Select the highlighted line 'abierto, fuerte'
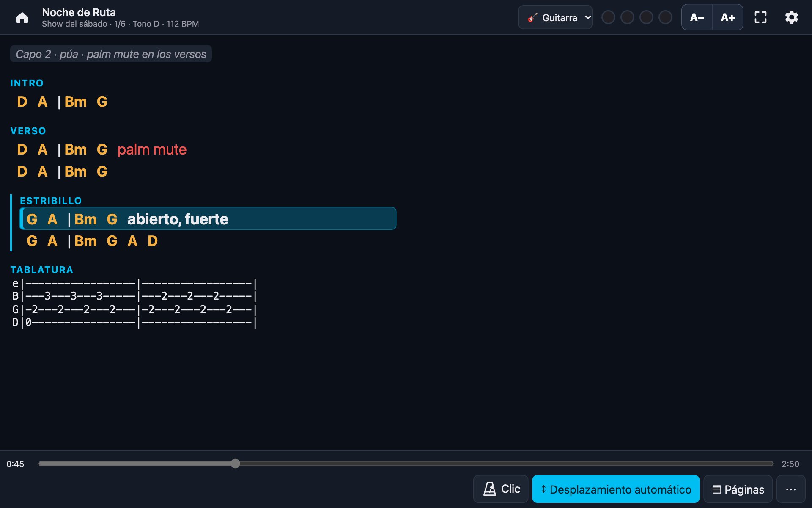812x508 pixels. click(x=208, y=218)
